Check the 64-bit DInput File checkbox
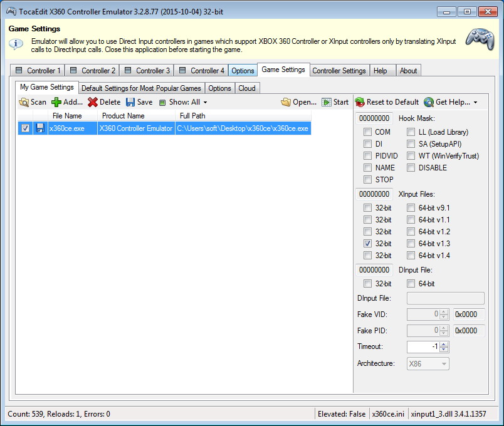This screenshot has width=504, height=426. [411, 284]
